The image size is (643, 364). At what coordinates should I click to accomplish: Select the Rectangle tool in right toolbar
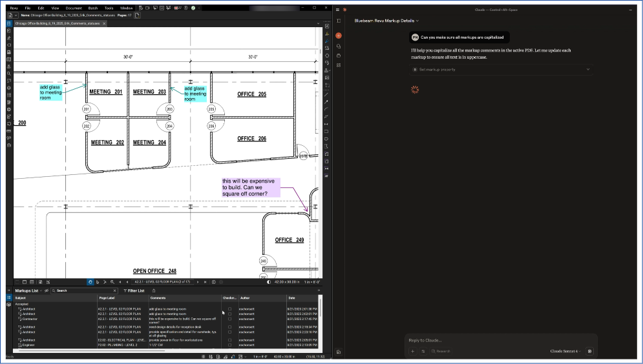coord(326,132)
